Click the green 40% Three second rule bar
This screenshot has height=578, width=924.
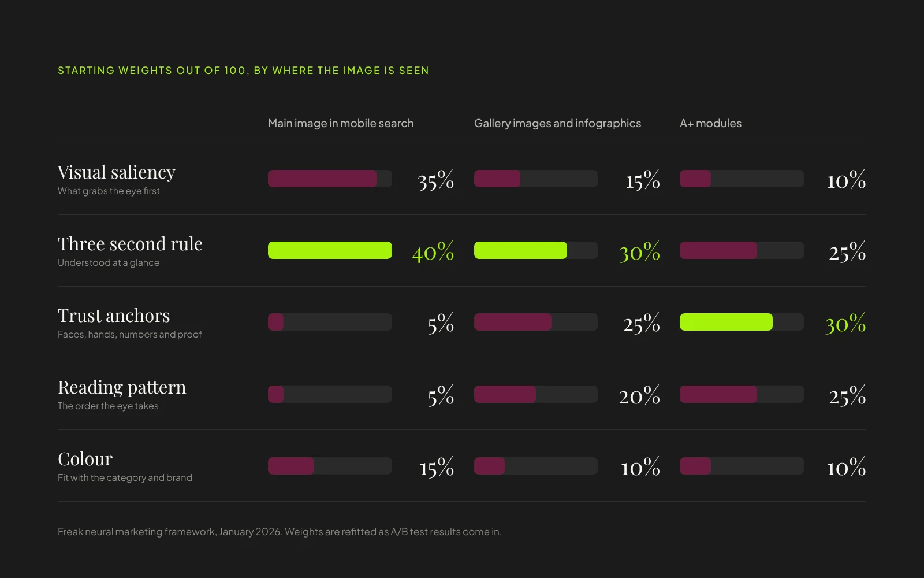(x=330, y=250)
